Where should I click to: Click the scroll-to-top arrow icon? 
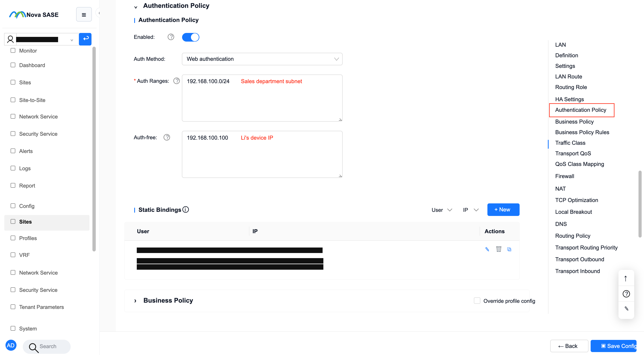click(626, 278)
